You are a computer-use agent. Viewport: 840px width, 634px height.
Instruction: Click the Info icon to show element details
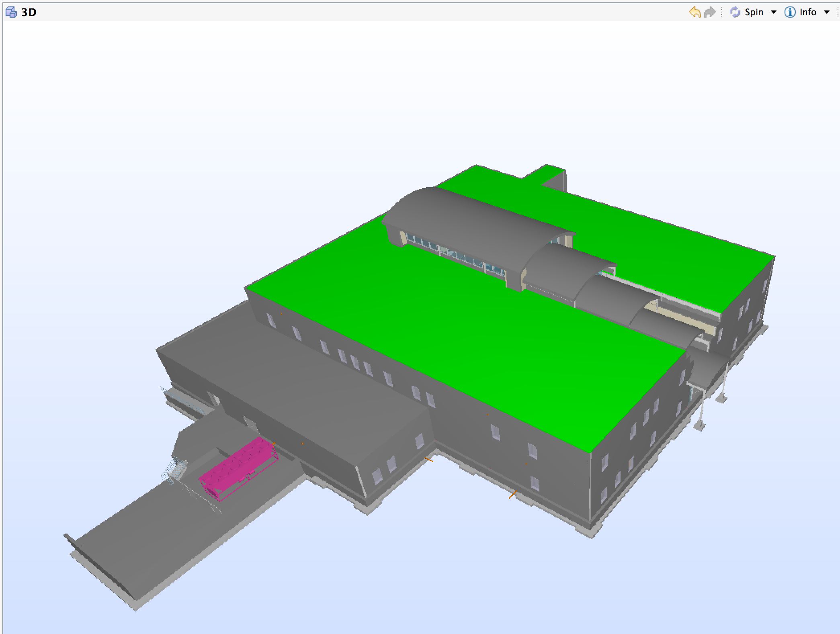tap(789, 12)
